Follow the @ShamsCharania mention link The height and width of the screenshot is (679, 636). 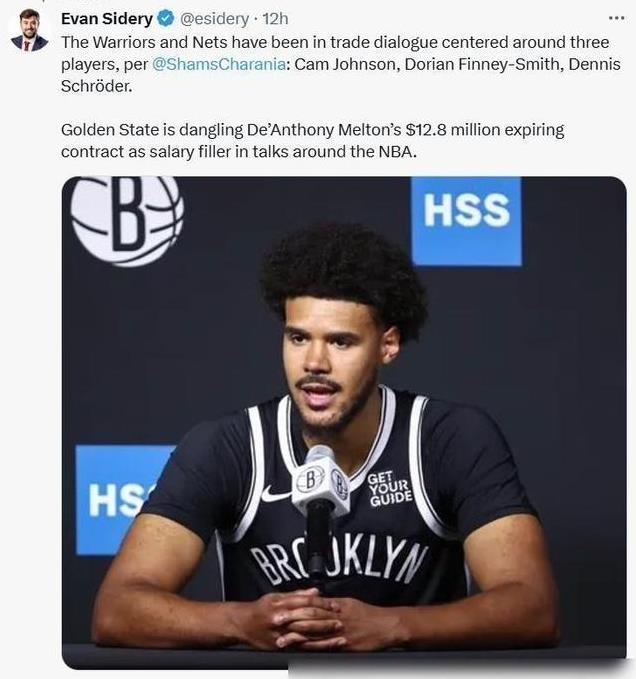coord(219,64)
